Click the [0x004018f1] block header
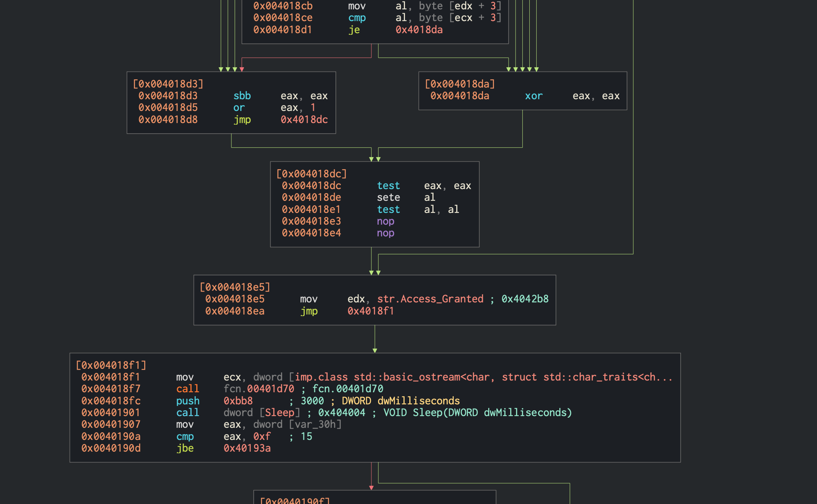Viewport: 817px width, 504px height. click(111, 365)
